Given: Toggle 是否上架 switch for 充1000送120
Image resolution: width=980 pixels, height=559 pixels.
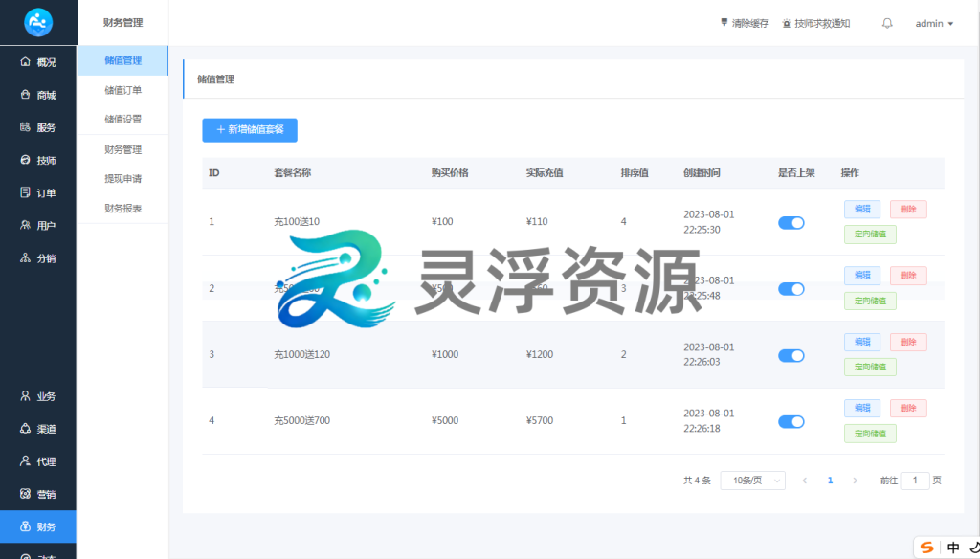Looking at the screenshot, I should tap(791, 355).
